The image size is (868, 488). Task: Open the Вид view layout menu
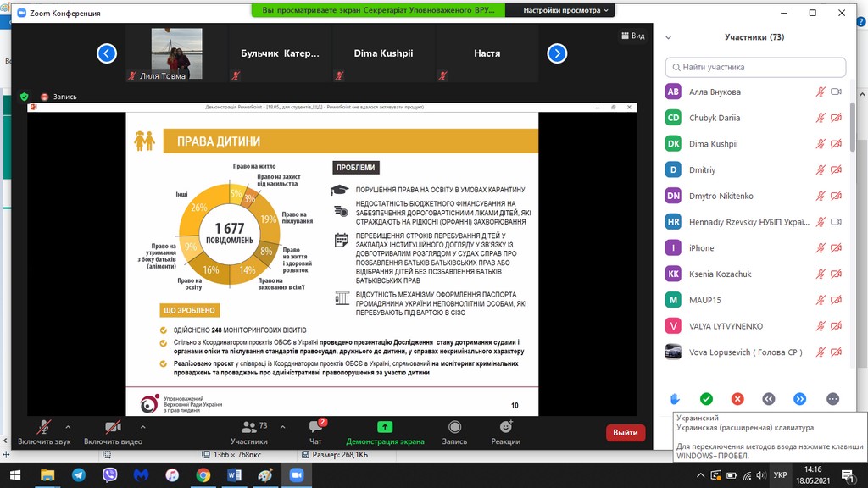pos(633,36)
